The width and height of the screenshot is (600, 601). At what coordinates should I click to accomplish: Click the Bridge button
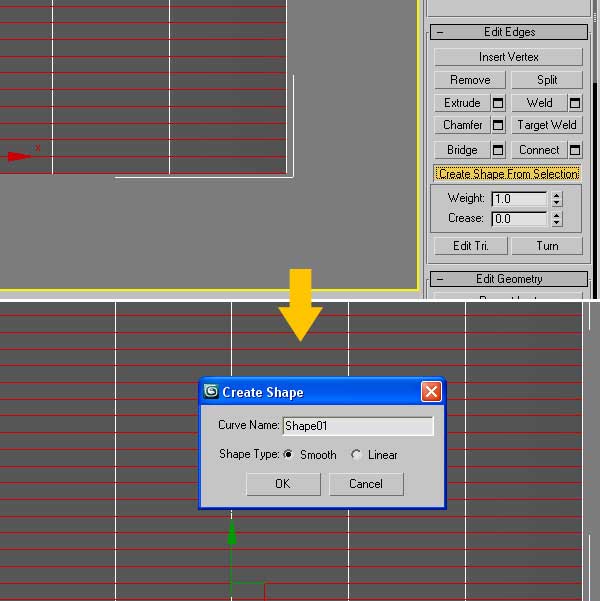462,150
